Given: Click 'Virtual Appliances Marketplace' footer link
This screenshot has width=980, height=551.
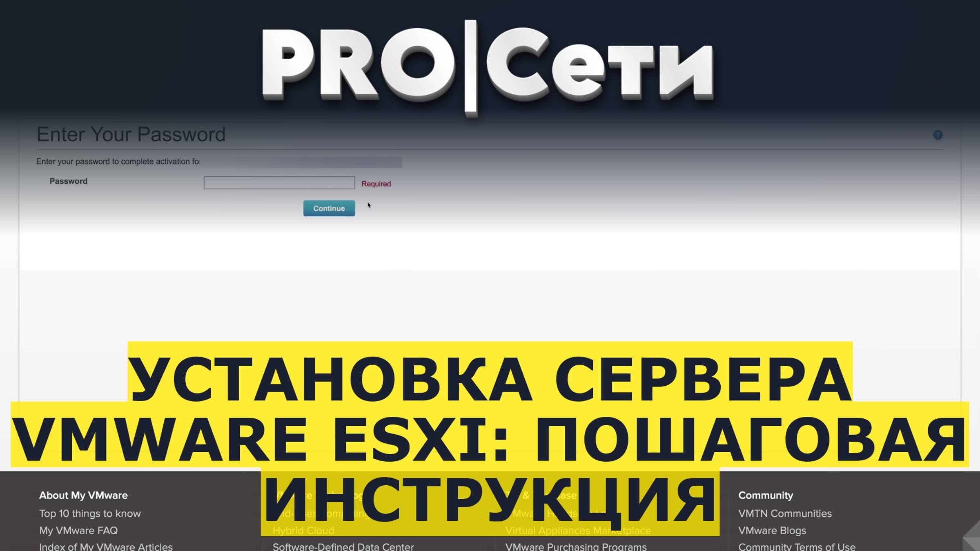Looking at the screenshot, I should (577, 530).
